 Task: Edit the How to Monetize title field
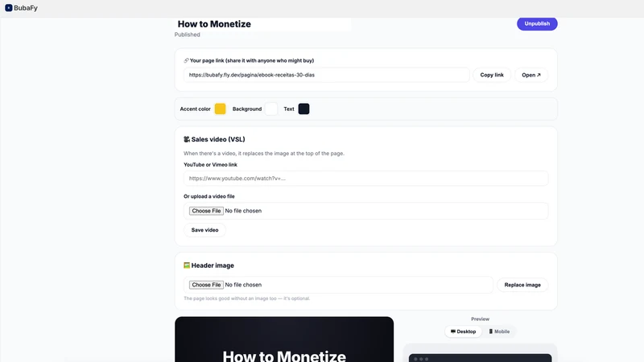[x=263, y=24]
